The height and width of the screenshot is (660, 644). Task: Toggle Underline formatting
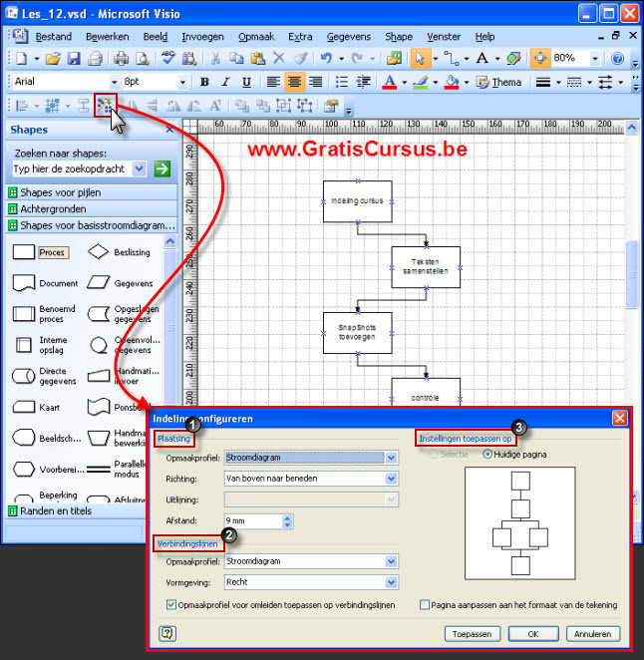point(247,82)
